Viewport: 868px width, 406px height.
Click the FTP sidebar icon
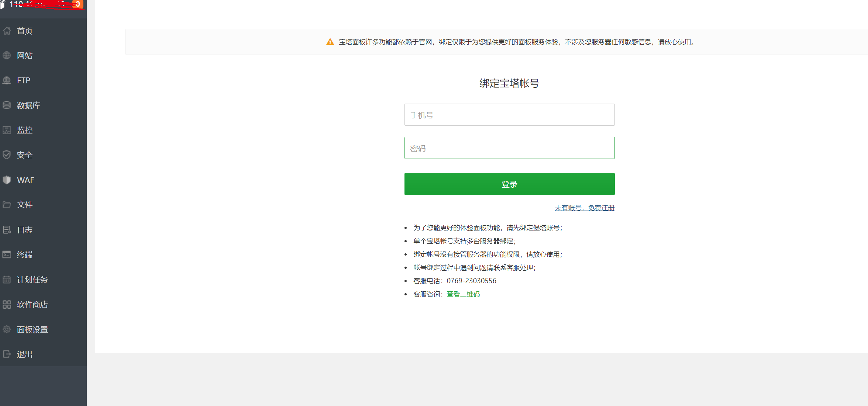click(7, 80)
